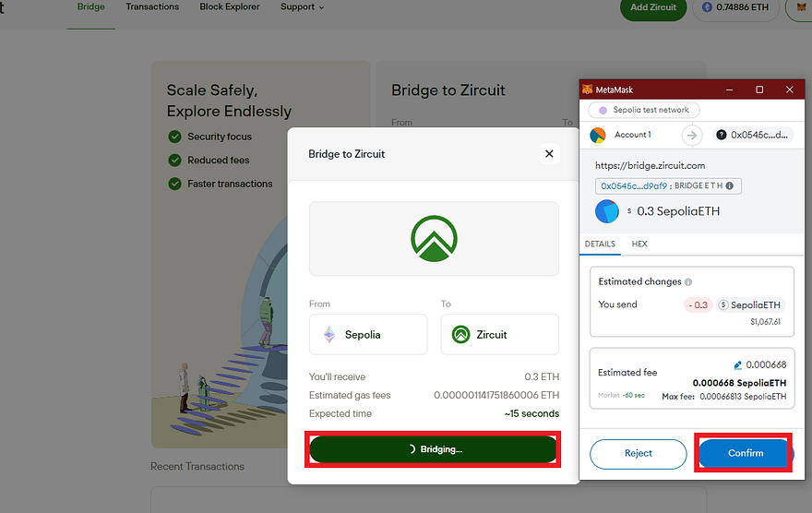Click the ~15 seconds expected time value
This screenshot has height=513, width=812.
tap(531, 413)
